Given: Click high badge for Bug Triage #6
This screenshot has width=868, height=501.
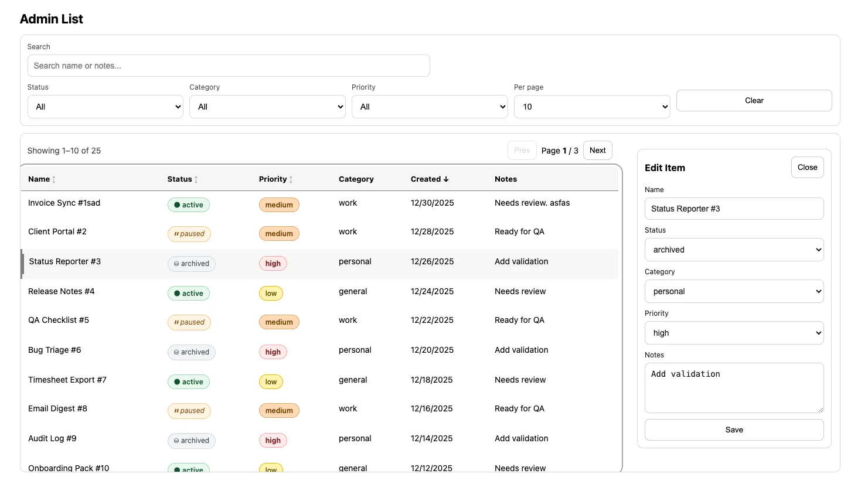Looking at the screenshot, I should coord(273,352).
